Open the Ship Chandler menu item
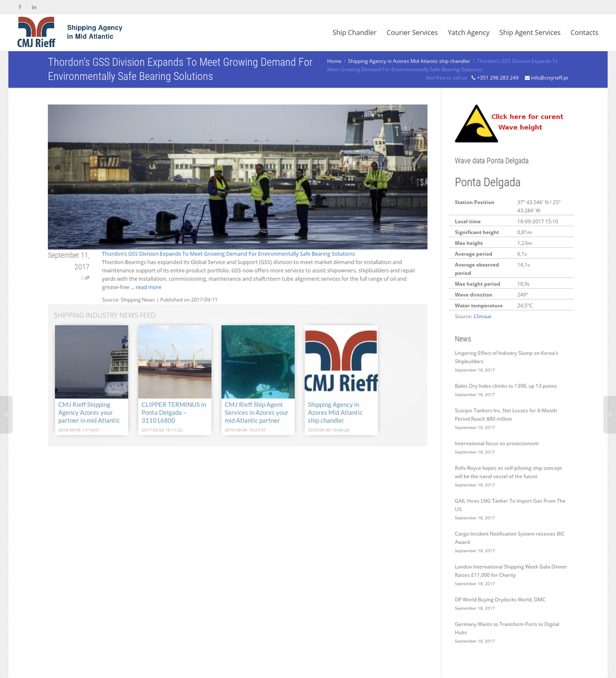616x678 pixels. click(x=355, y=33)
